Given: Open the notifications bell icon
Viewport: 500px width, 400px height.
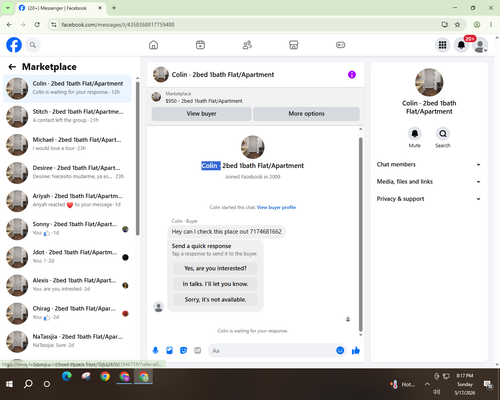Looking at the screenshot, I should (461, 45).
